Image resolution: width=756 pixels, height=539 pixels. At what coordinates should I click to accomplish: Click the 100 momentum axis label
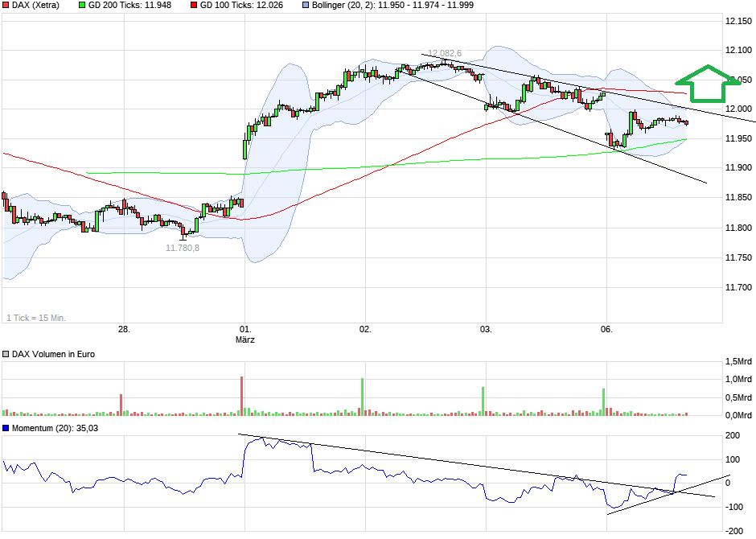733,459
